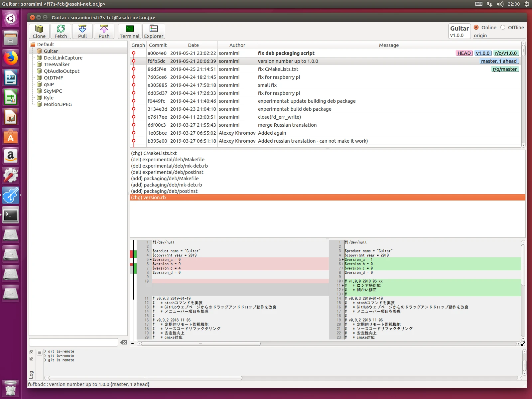This screenshot has height=399, width=532.
Task: Open Firefox from the Ubuntu dock
Action: [x=11, y=58]
